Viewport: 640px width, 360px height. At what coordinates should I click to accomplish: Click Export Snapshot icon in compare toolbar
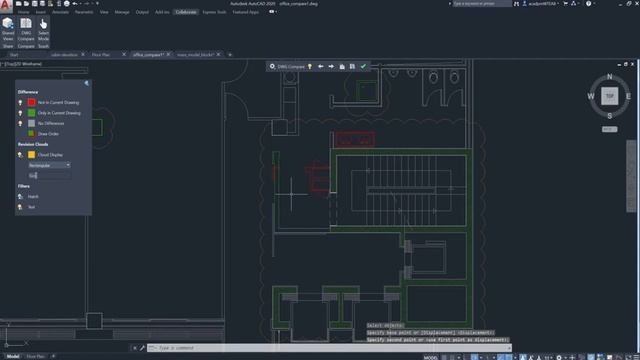click(x=352, y=67)
